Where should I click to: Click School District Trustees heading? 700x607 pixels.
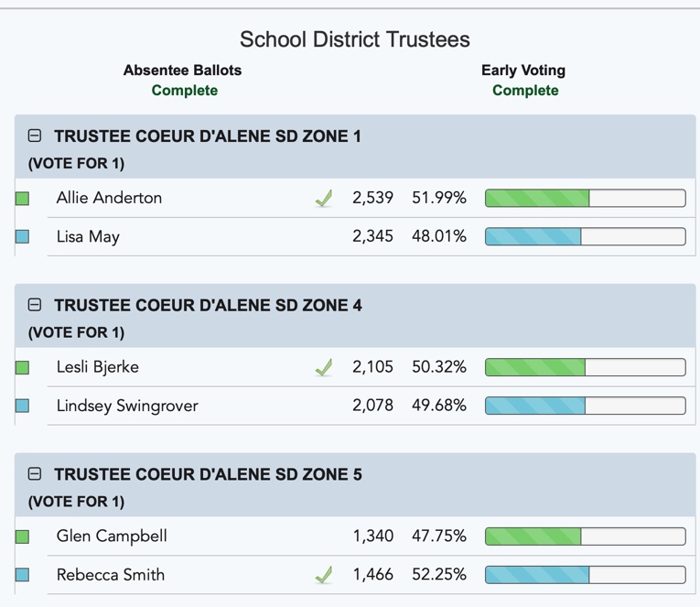click(355, 39)
